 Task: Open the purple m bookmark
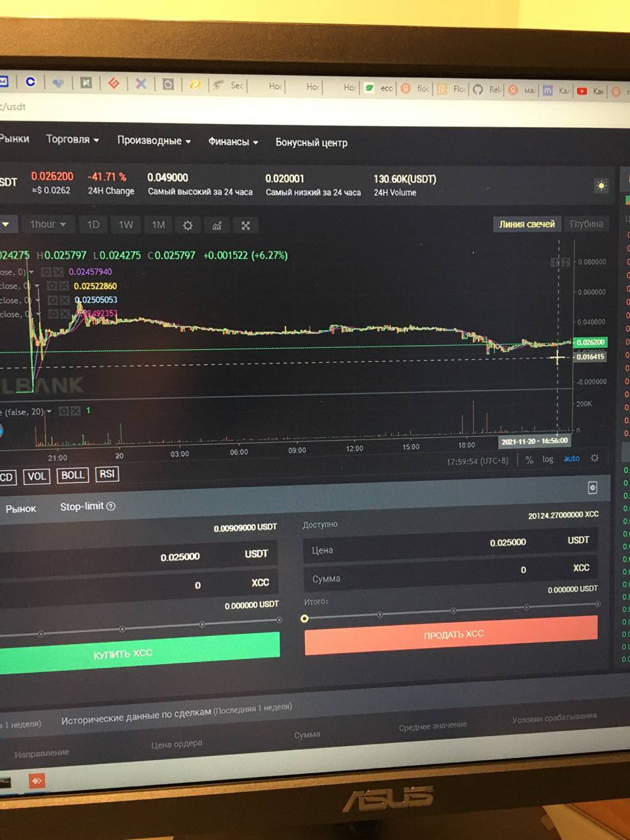tap(555, 91)
